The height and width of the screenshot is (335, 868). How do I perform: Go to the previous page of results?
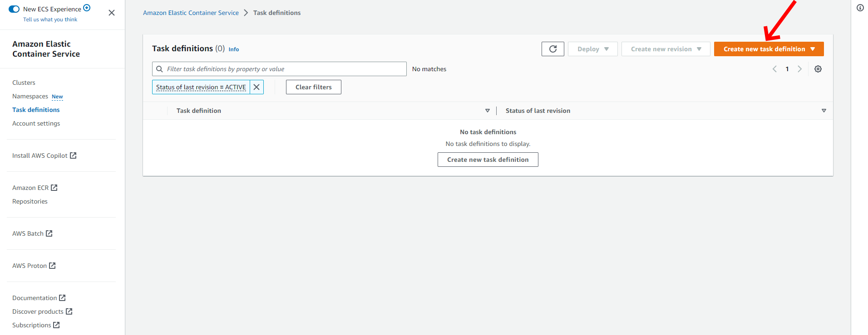tap(774, 69)
